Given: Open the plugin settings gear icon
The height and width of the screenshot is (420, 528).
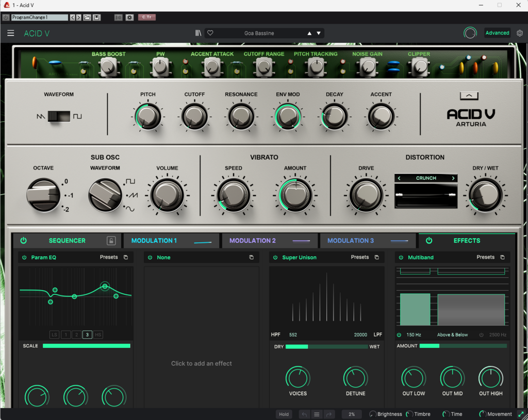Looking at the screenshot, I should (x=520, y=33).
